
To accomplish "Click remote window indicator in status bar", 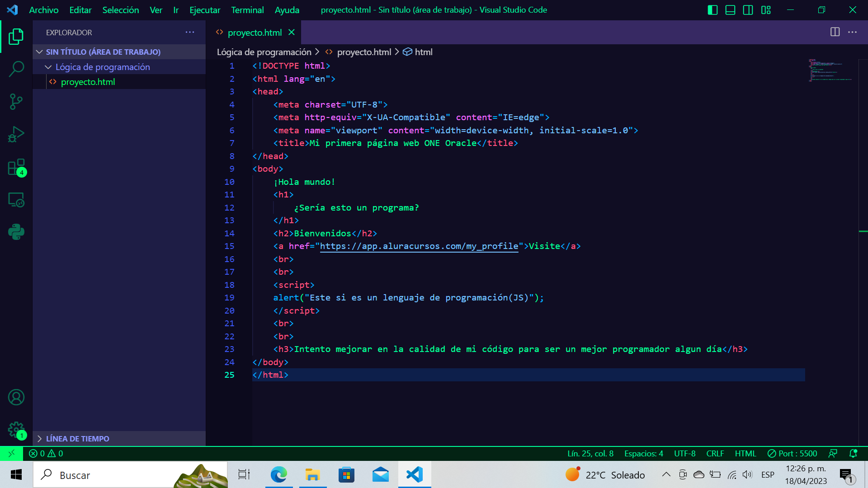I will point(11,453).
